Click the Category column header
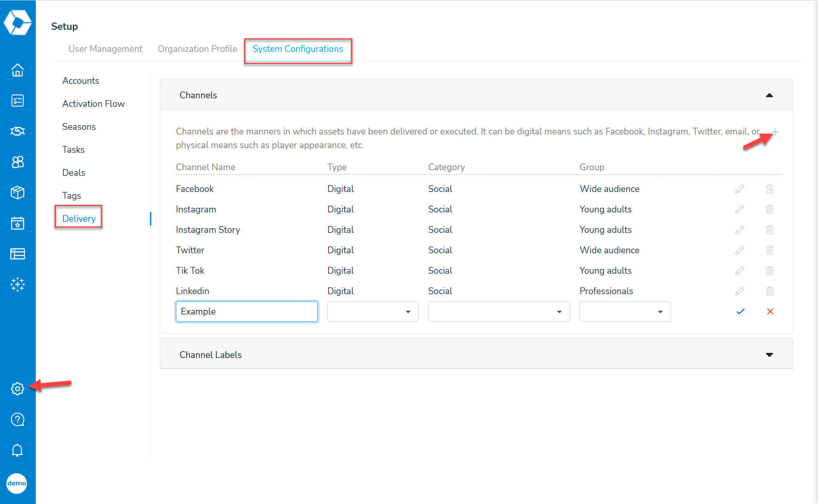 tap(446, 167)
